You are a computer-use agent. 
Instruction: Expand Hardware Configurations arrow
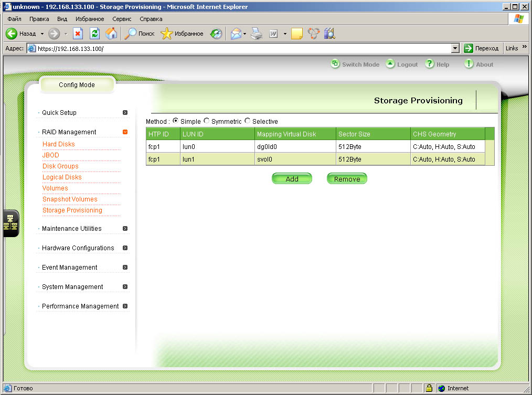point(125,248)
